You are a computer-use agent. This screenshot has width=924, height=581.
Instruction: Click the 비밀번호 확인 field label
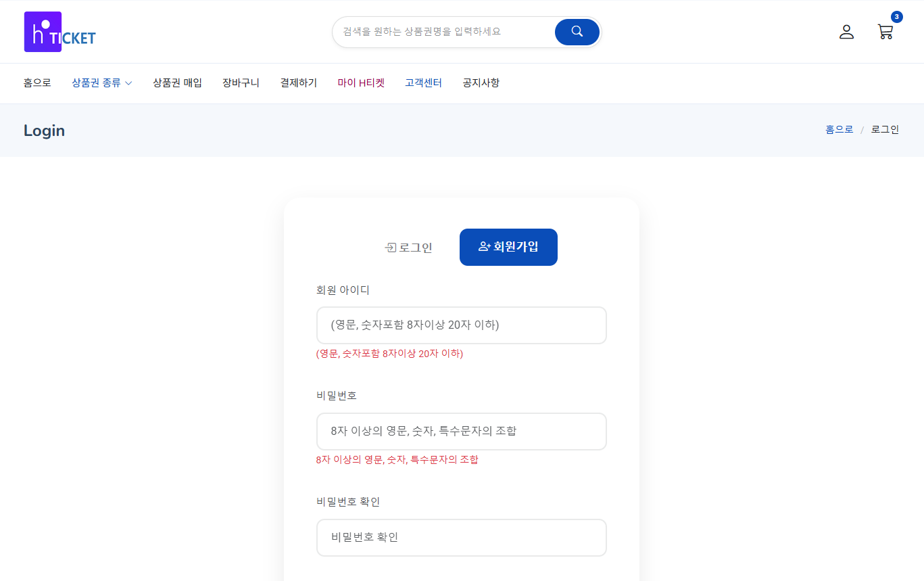(348, 502)
